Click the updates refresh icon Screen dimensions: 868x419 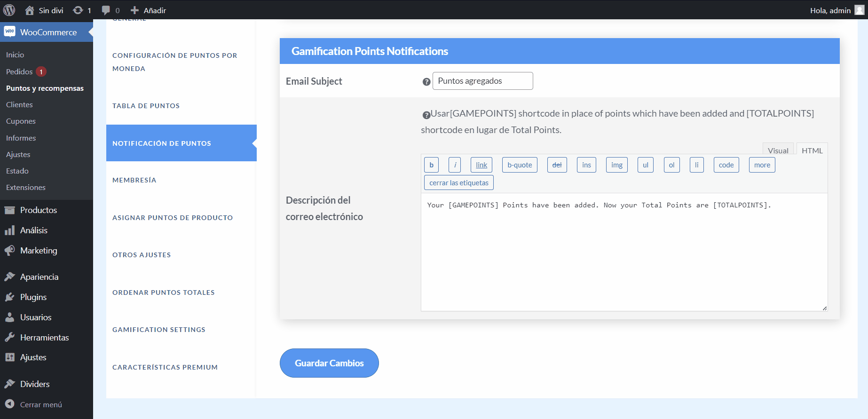pos(78,10)
